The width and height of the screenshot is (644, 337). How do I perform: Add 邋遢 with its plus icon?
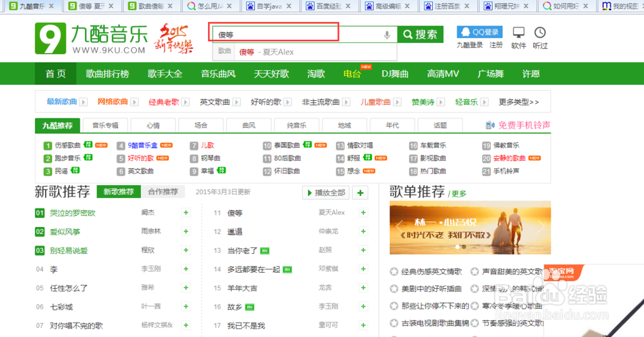(x=363, y=232)
